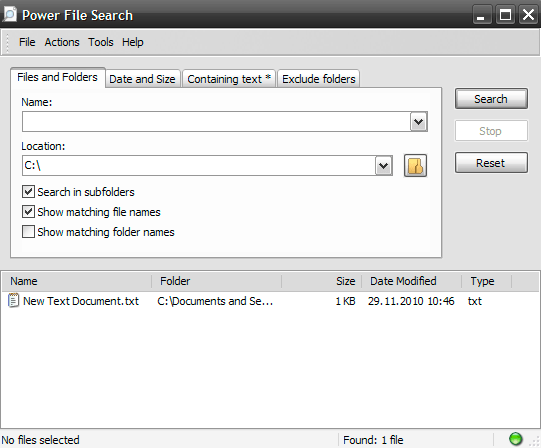Click the Found: 1 file status text

click(x=373, y=440)
